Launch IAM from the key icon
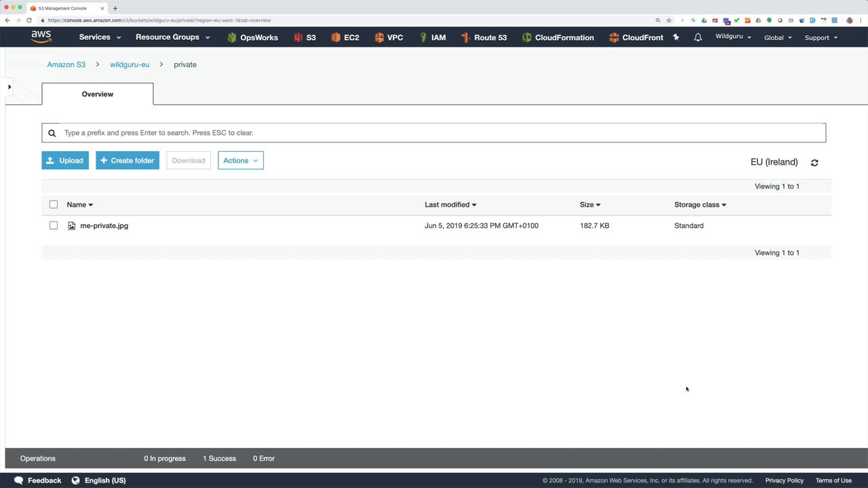This screenshot has height=488, width=868. [x=423, y=37]
